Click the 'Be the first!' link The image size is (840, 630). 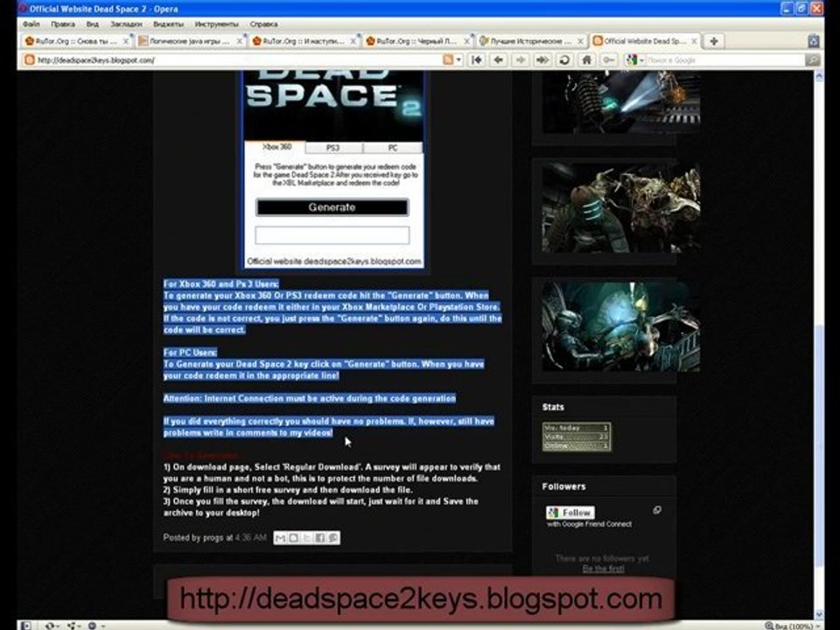[603, 569]
